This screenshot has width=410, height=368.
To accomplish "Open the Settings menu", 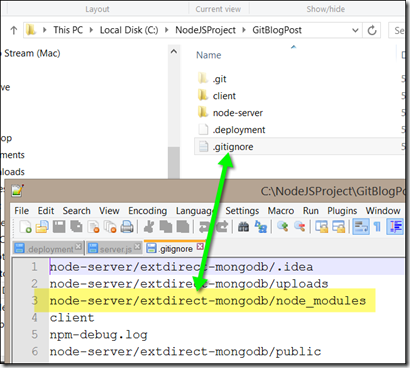I will tap(242, 211).
